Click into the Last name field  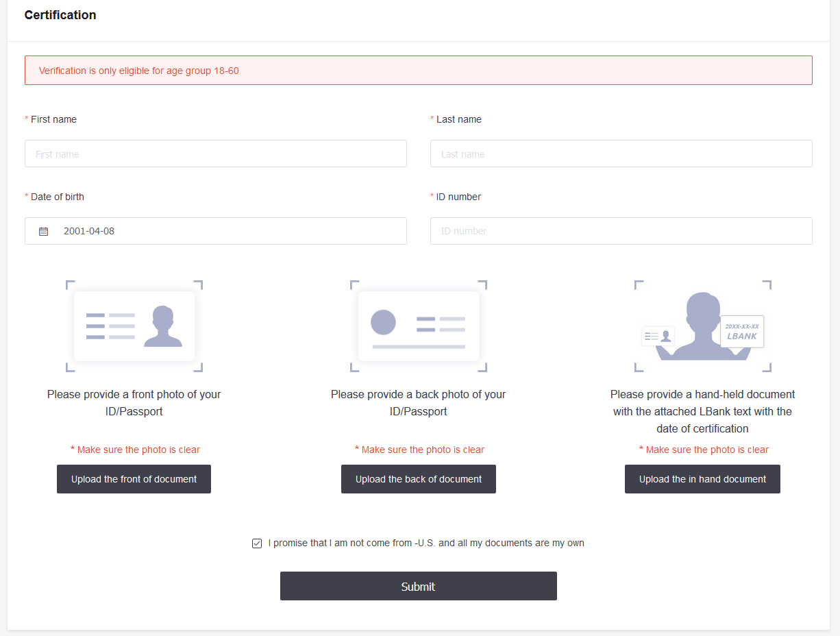pos(621,154)
